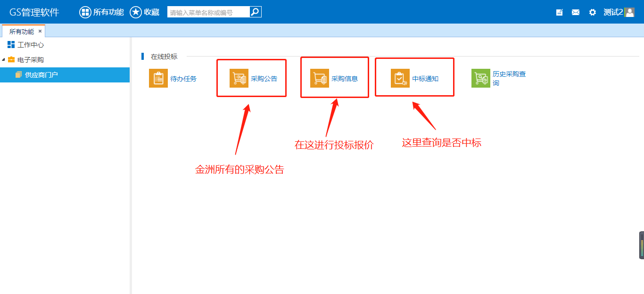Select 供应商门户 in the sidebar
Viewport: 644px width, 294px height.
click(x=65, y=75)
